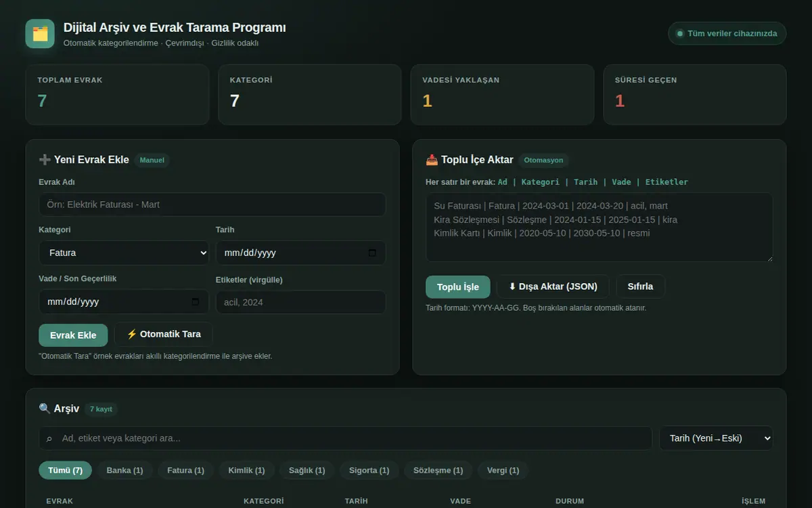The height and width of the screenshot is (508, 812).
Task: Click the Vadesi Yaklaşan stat card
Action: [502, 95]
